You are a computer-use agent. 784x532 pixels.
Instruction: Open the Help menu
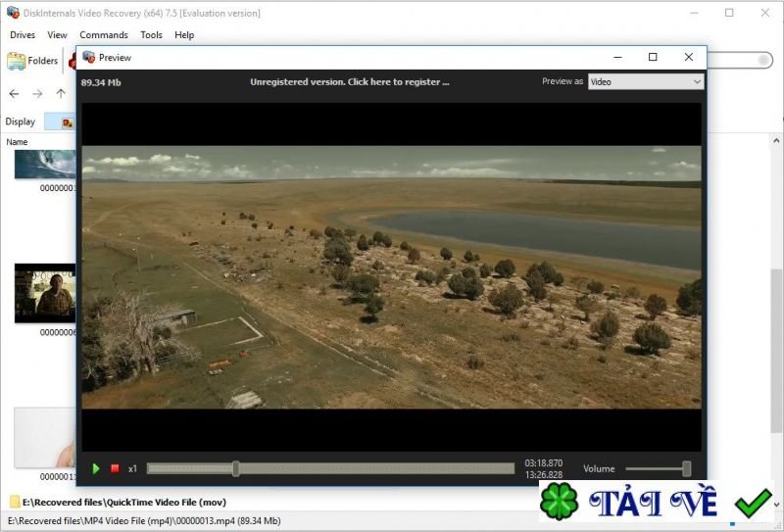click(x=184, y=35)
